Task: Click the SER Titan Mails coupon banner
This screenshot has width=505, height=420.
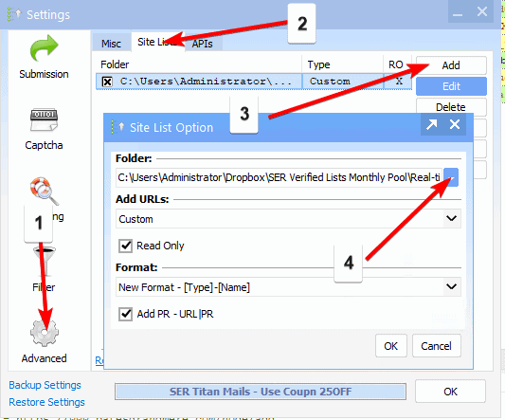Action: coord(261,392)
